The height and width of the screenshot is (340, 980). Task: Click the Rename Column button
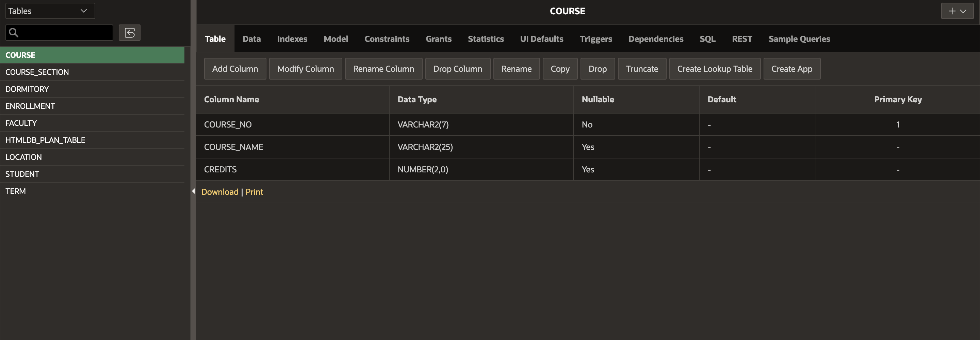tap(383, 69)
